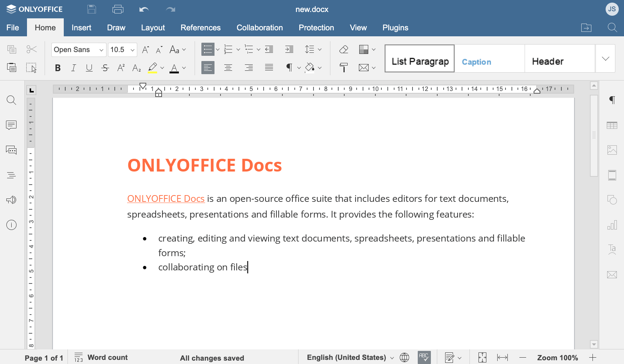Toggle the nonprinting characters display
Image resolution: width=624 pixels, height=364 pixels.
pos(289,67)
